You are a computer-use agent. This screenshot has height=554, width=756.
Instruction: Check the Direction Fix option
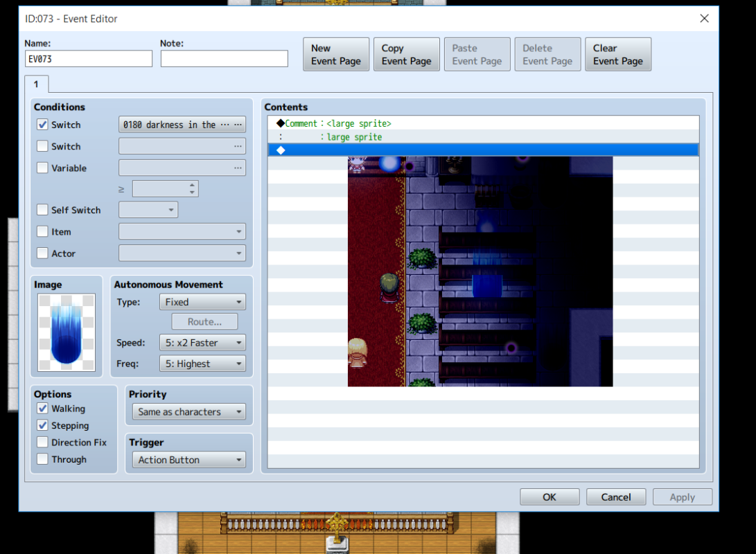click(42, 443)
